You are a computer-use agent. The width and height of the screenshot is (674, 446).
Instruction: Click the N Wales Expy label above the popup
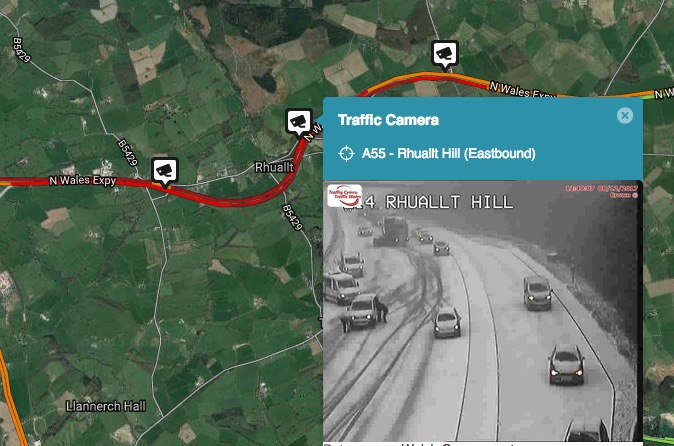pyautogui.click(x=522, y=90)
